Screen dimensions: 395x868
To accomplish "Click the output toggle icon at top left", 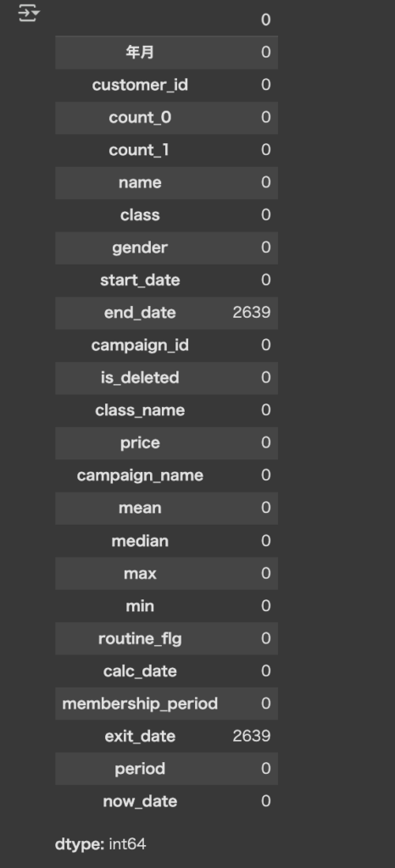I will (x=28, y=13).
